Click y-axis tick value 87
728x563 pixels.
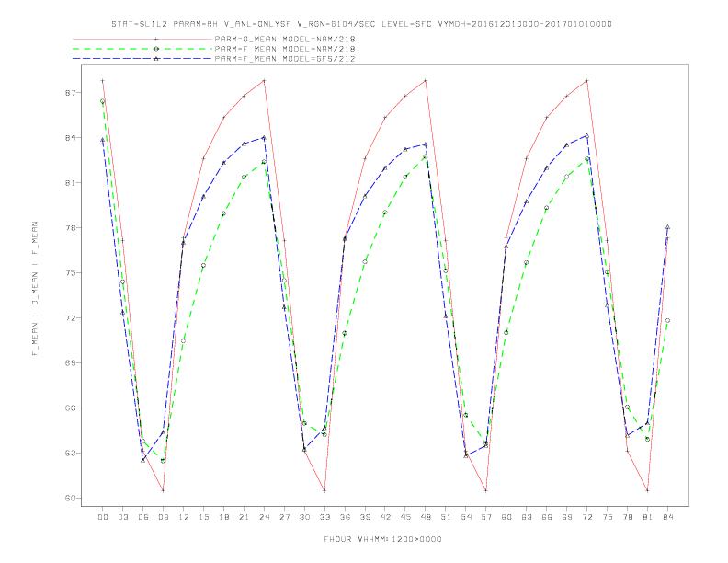tap(70, 93)
